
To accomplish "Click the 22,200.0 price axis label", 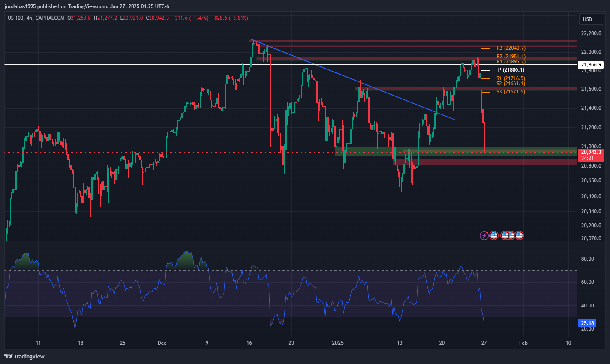I will 591,33.
